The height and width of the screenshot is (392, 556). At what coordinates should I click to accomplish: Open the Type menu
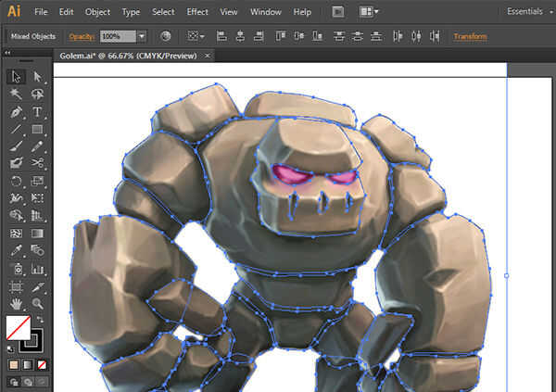[131, 12]
